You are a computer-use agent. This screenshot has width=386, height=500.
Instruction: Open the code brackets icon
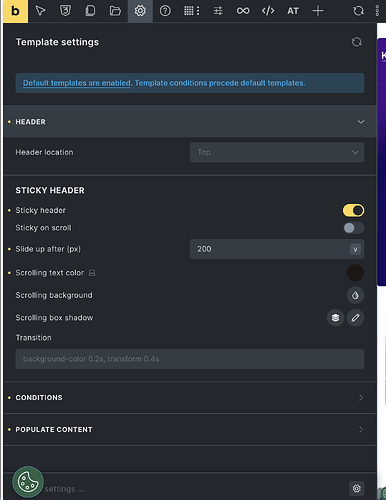(268, 11)
